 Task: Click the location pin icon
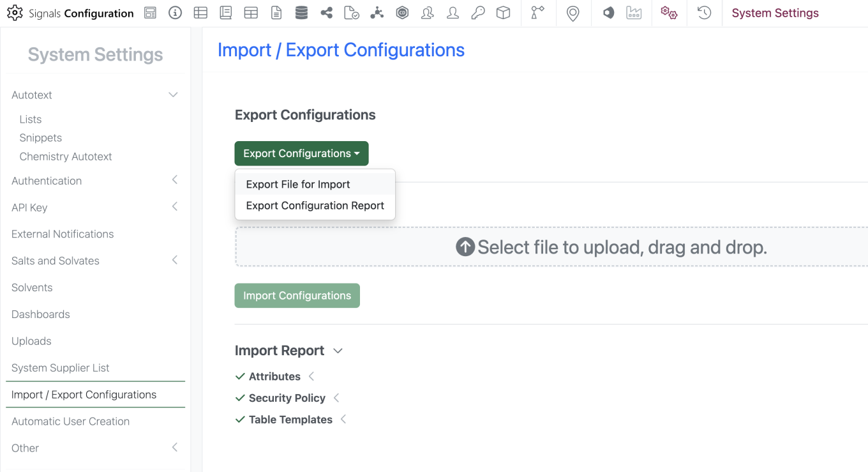tap(573, 13)
